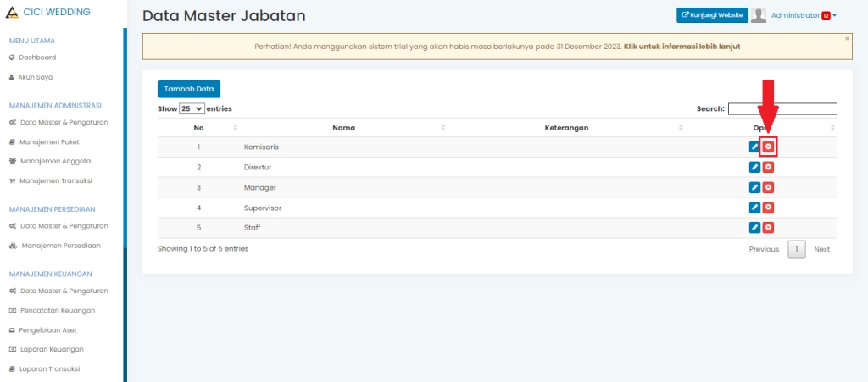The image size is (868, 382).
Task: Click the edit pencil icon for Komisaris
Action: pos(754,147)
